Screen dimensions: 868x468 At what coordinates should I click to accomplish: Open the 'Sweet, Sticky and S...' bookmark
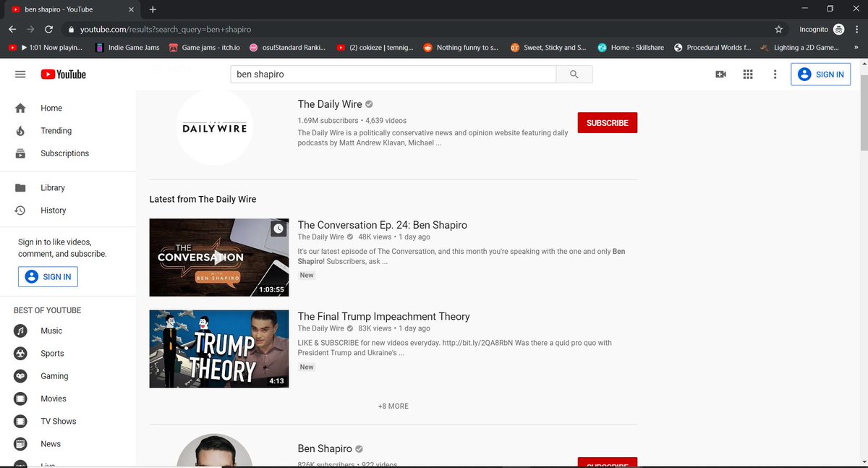[x=548, y=48]
